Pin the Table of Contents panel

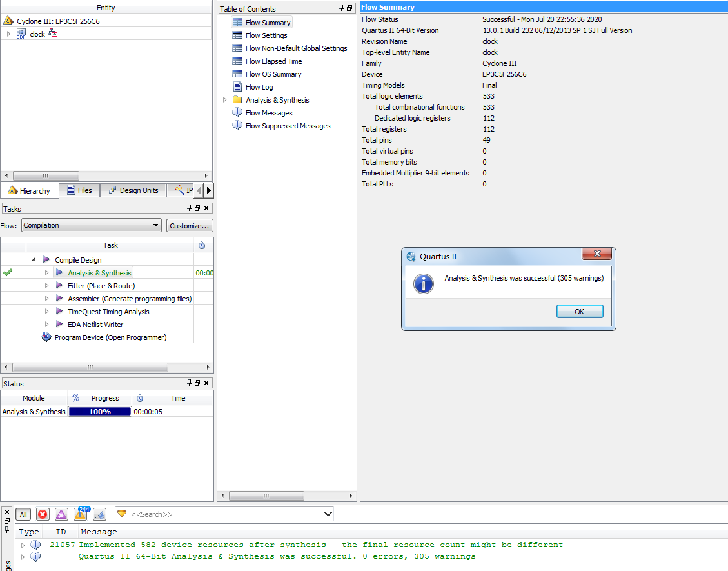point(341,8)
